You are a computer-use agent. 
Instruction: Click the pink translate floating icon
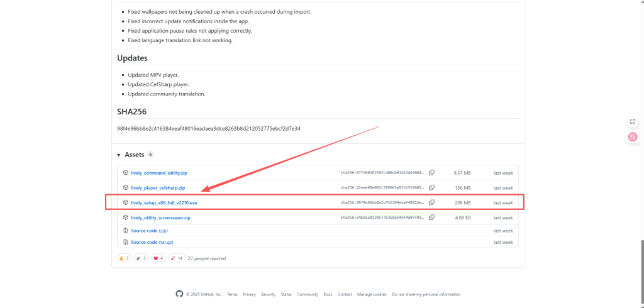click(633, 137)
